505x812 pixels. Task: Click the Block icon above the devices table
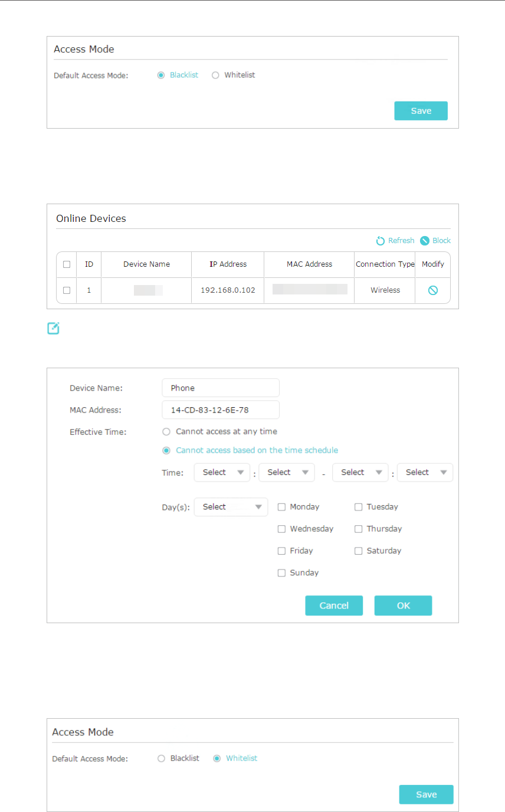coord(425,241)
